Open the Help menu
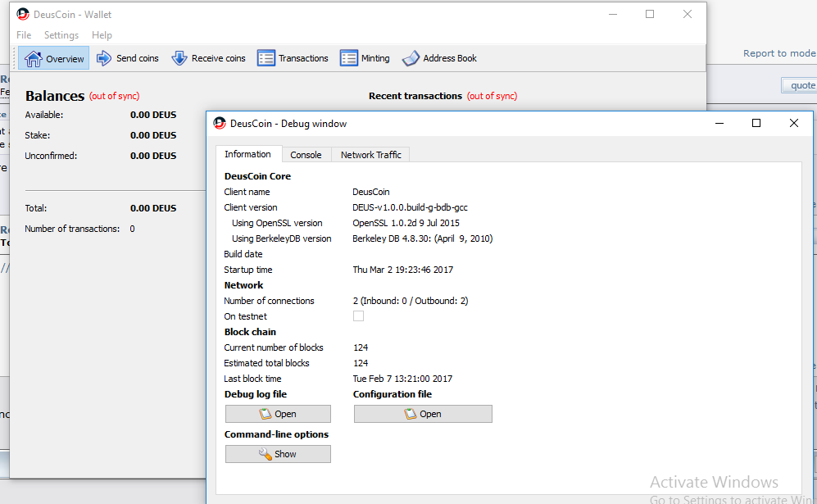 tap(102, 35)
